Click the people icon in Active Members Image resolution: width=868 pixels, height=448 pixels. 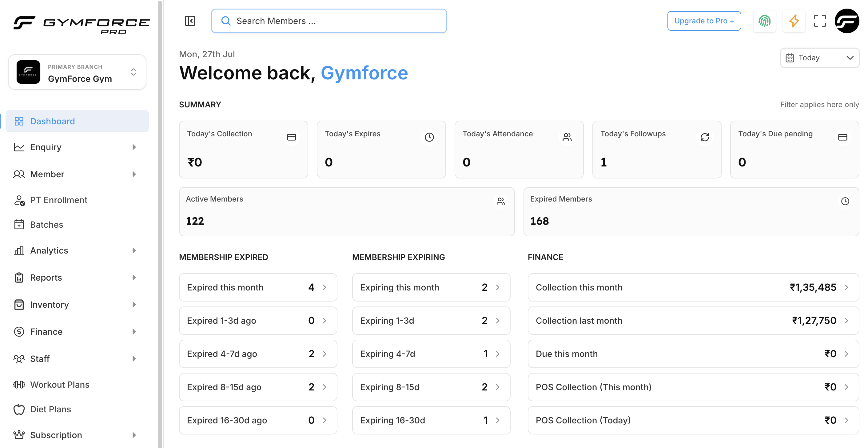coord(501,201)
